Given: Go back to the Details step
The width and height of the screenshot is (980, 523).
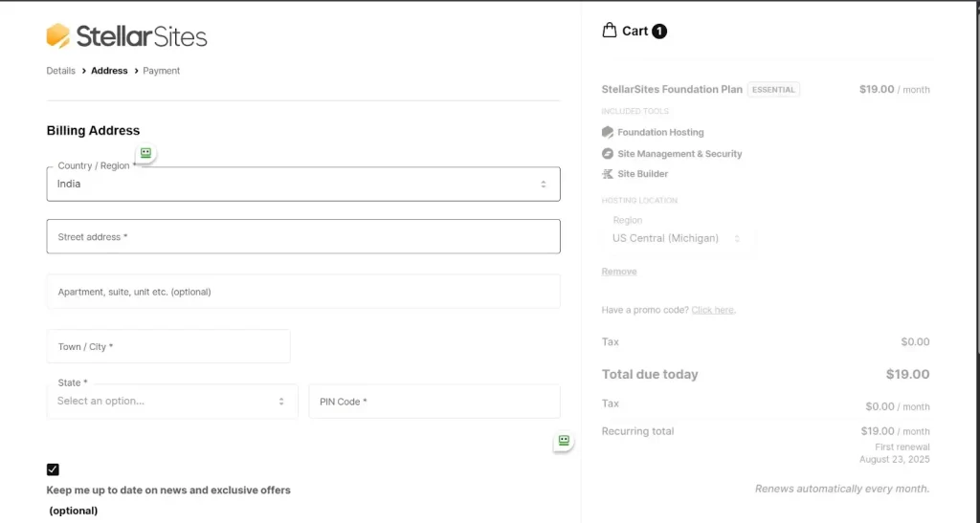Looking at the screenshot, I should 60,71.
